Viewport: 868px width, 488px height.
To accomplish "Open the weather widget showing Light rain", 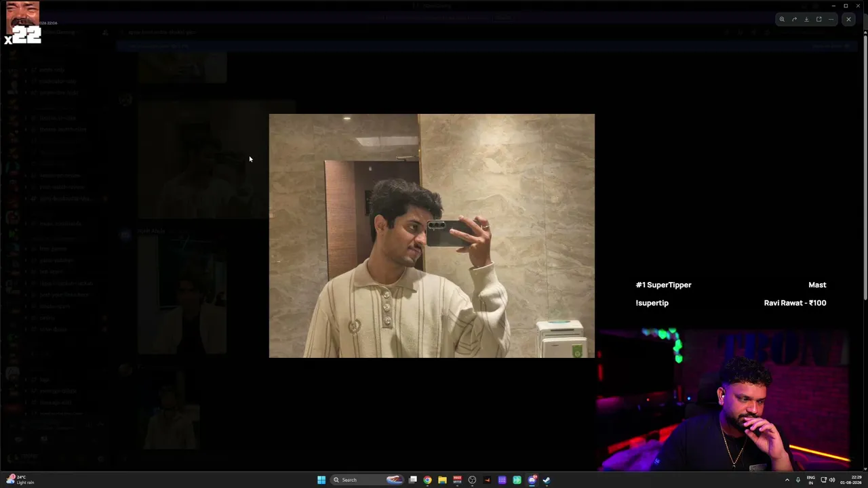I will pos(20,480).
